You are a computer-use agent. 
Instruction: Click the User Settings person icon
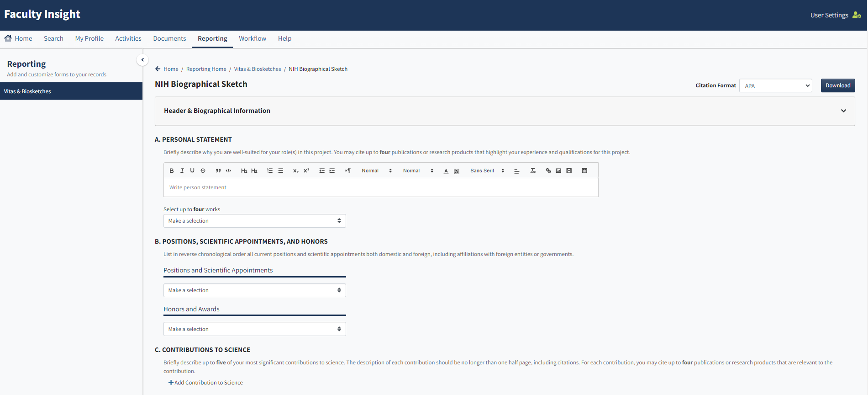click(x=857, y=15)
